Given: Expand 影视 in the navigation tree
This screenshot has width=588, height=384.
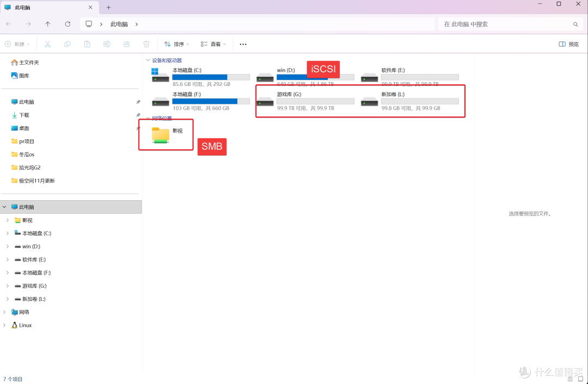Looking at the screenshot, I should [x=8, y=220].
